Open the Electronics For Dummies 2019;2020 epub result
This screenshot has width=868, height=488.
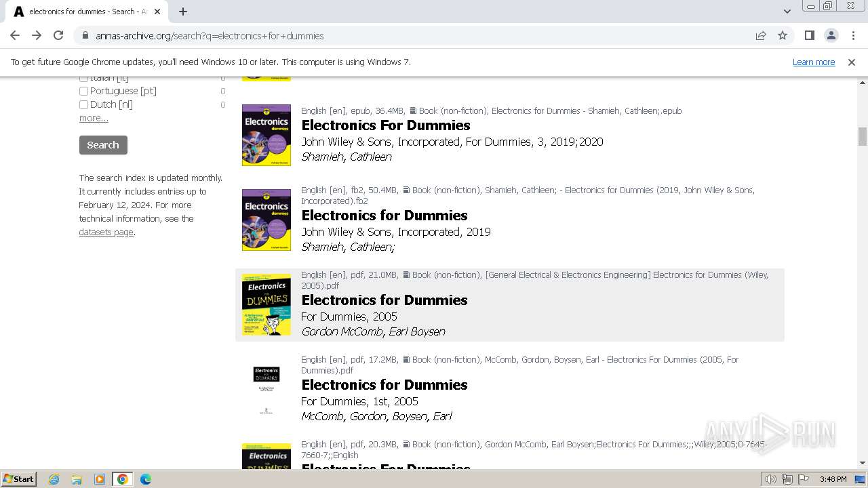(386, 125)
